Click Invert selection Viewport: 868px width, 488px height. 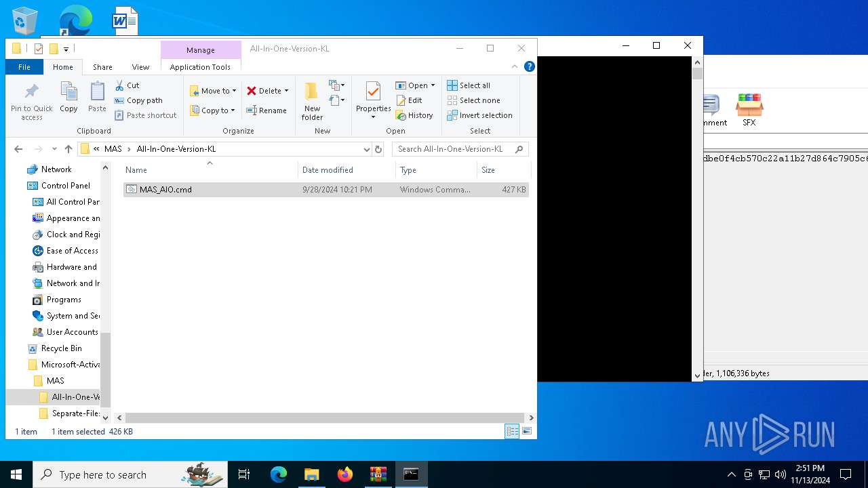pyautogui.click(x=479, y=115)
